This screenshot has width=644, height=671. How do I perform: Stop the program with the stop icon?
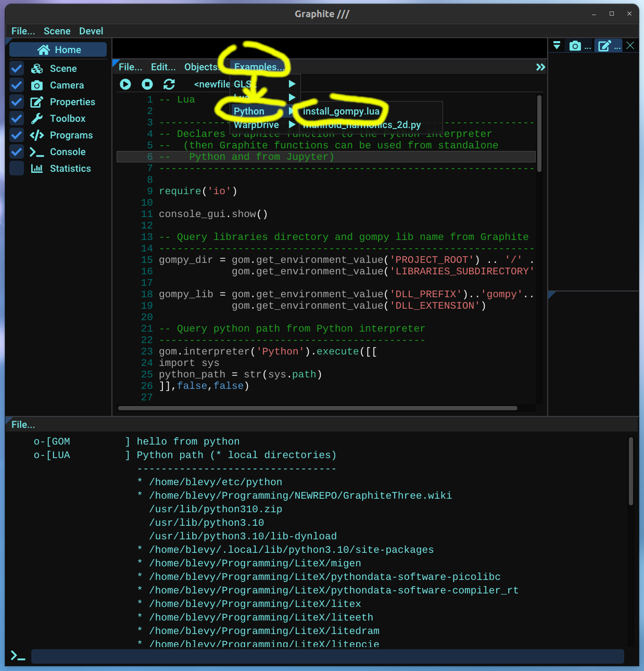click(147, 84)
